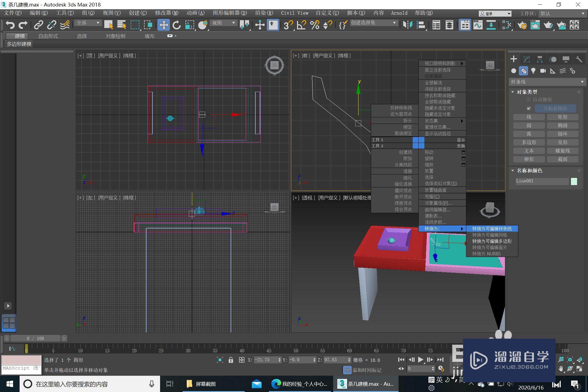Toggle the 3D Snaps icon
This screenshot has width=588, height=392.
tap(288, 25)
